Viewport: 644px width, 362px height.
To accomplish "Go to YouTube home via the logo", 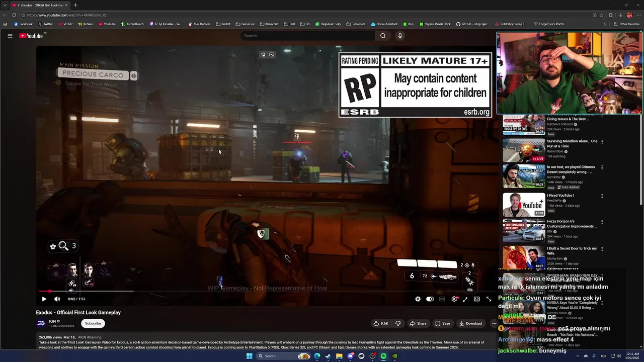I will [x=31, y=36].
